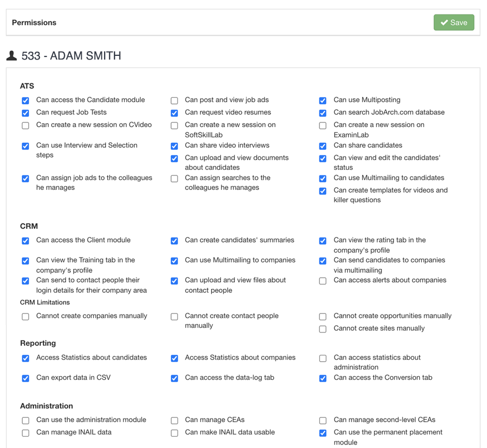Enable Can use the administration module
The image size is (487, 448).
25,421
